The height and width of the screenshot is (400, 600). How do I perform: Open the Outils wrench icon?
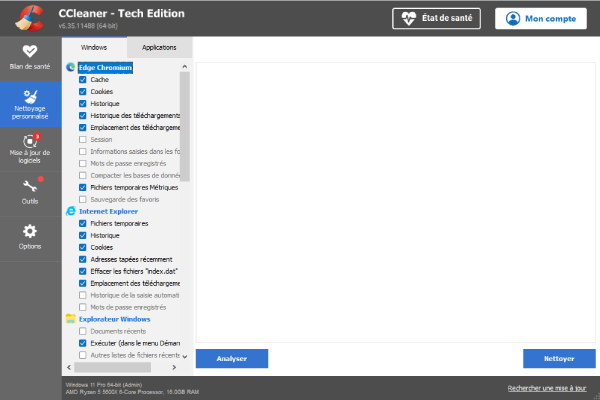tap(30, 186)
